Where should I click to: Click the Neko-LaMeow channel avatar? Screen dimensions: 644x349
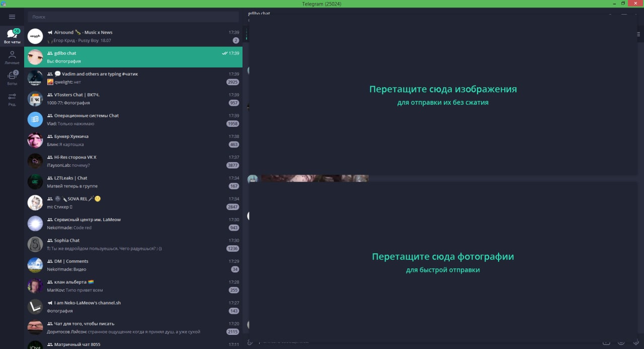(35, 307)
